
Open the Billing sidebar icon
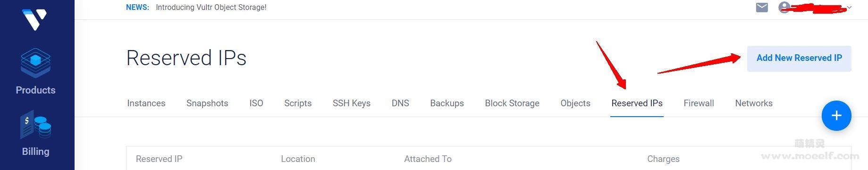[35, 126]
